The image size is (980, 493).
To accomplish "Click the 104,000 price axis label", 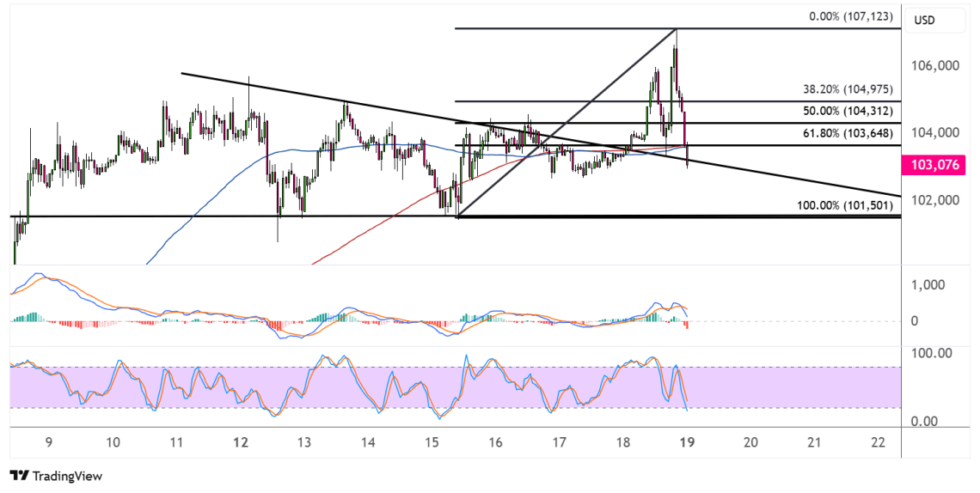I will point(936,132).
